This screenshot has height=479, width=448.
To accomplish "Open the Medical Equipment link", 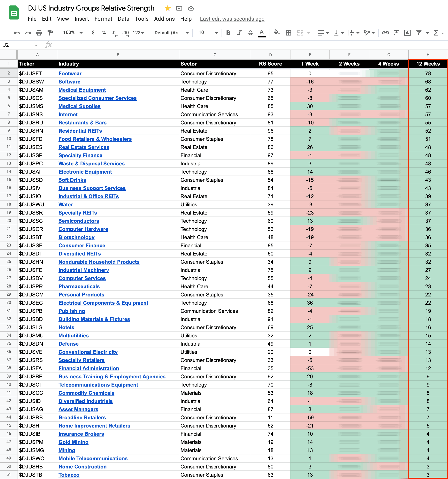I will click(x=82, y=90).
